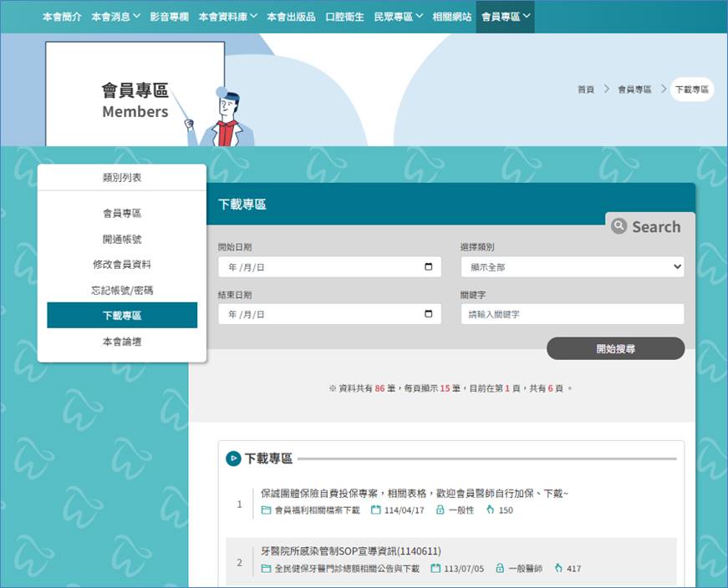Click the flame icon beside 417

click(558, 569)
